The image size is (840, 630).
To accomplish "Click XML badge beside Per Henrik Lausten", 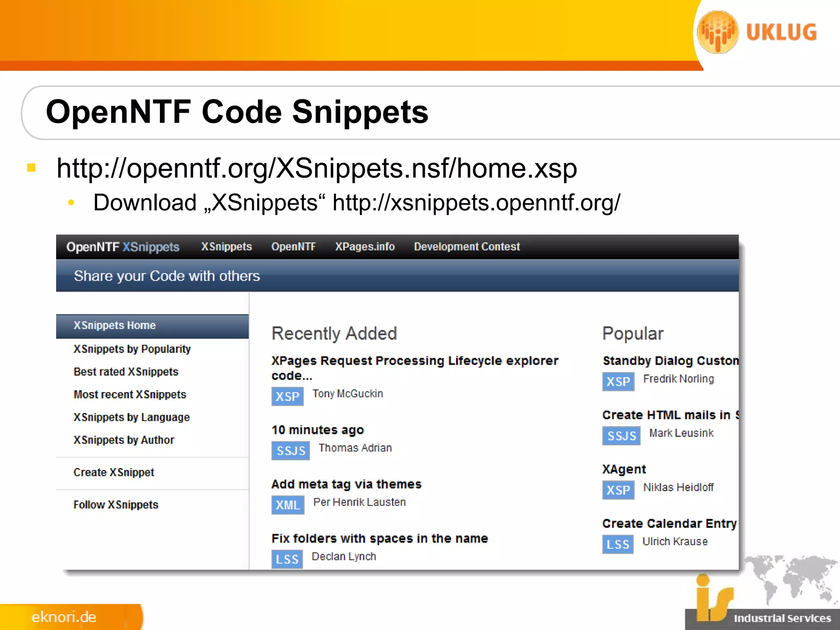I will [x=288, y=505].
